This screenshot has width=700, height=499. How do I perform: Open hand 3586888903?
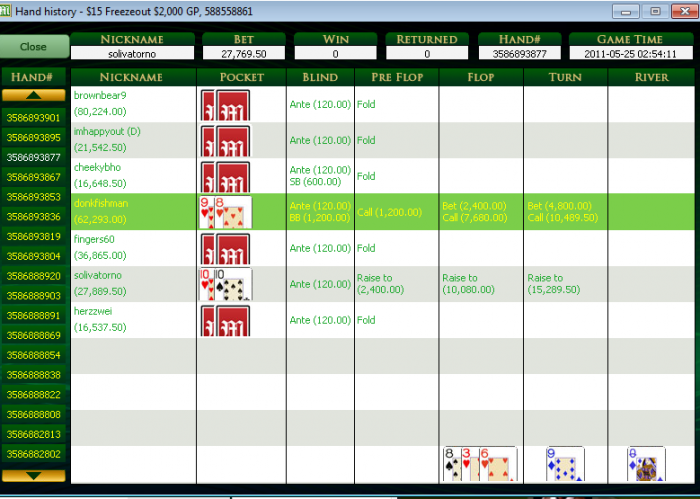[x=33, y=295]
